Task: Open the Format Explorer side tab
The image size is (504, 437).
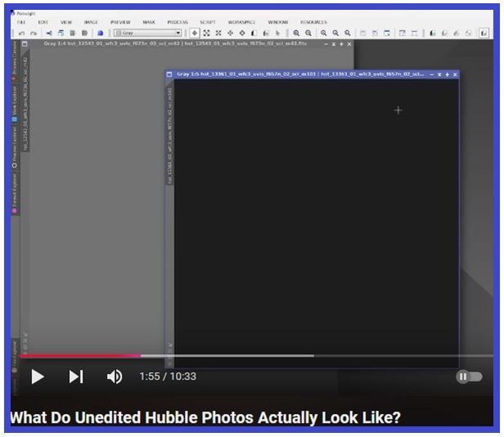Action: [14, 194]
